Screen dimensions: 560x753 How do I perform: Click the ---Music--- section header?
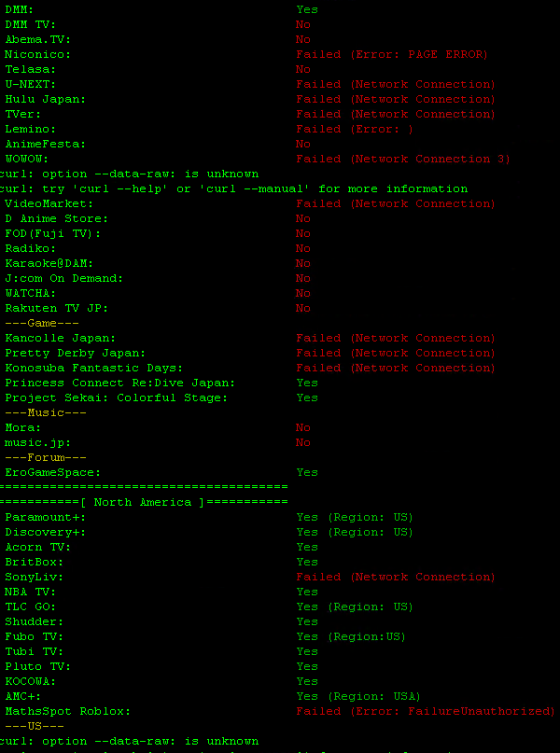click(46, 412)
